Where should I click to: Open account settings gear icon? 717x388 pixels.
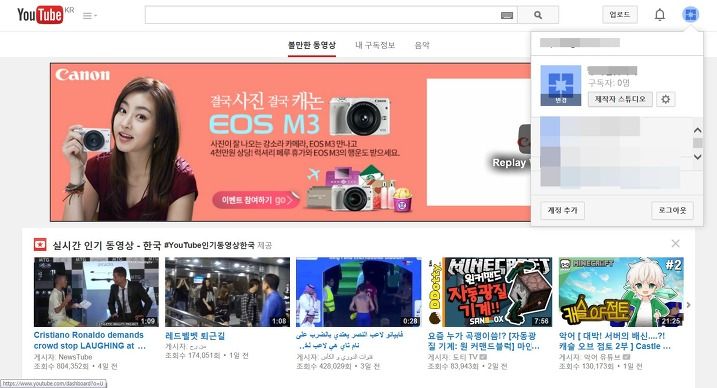pyautogui.click(x=666, y=99)
